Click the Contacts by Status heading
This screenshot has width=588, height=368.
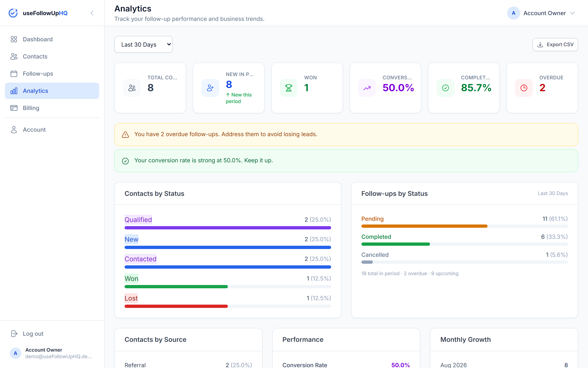[154, 193]
